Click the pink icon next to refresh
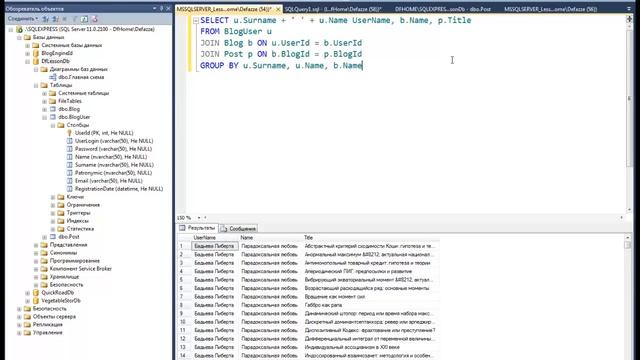 [95, 19]
